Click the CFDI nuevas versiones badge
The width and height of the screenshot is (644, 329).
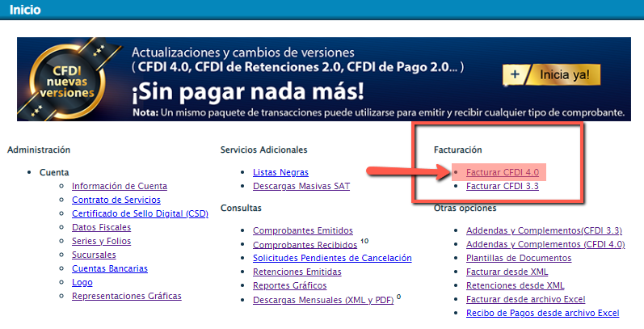tap(67, 81)
